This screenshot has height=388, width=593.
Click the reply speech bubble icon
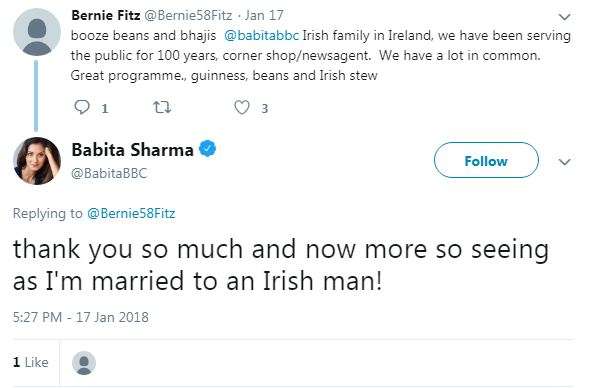[x=82, y=107]
